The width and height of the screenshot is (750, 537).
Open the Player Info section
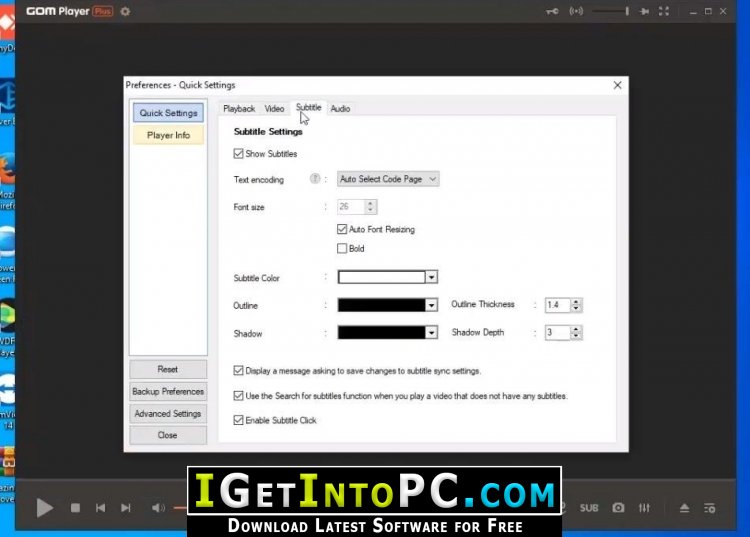(x=168, y=135)
